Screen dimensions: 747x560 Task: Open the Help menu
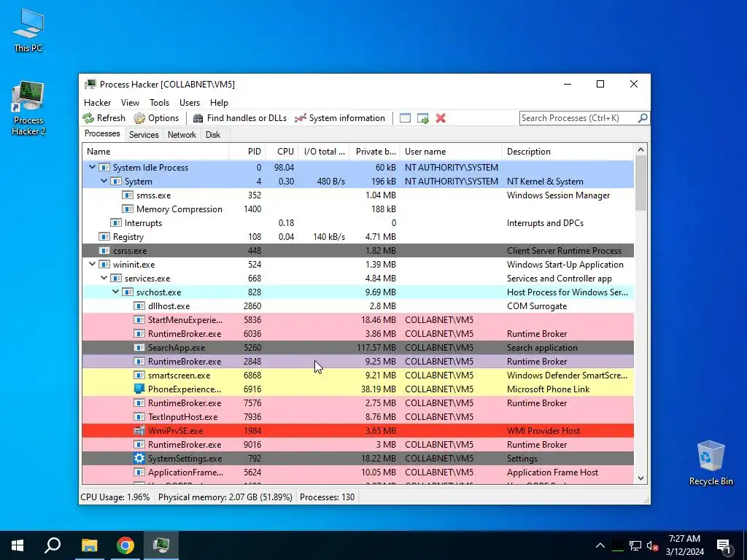[x=219, y=102]
